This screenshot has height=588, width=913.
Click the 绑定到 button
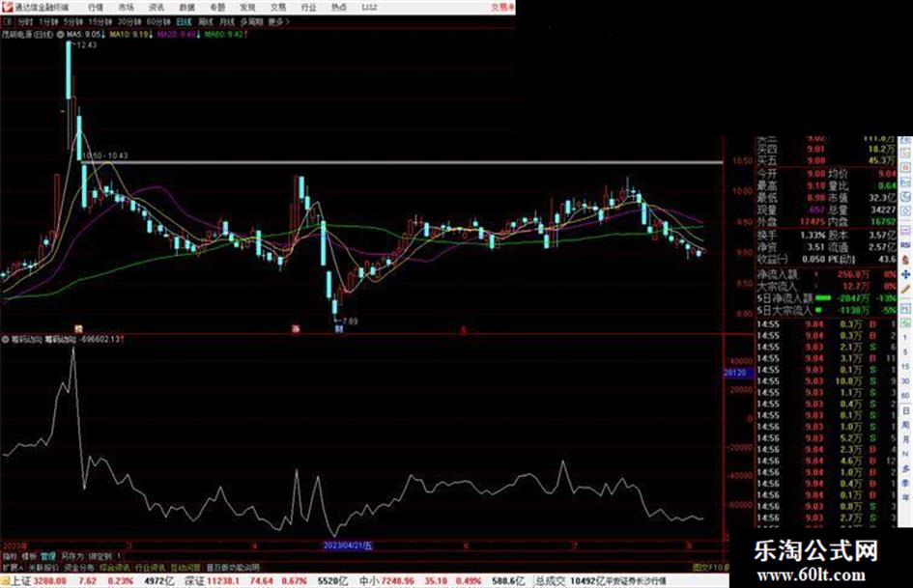100,556
